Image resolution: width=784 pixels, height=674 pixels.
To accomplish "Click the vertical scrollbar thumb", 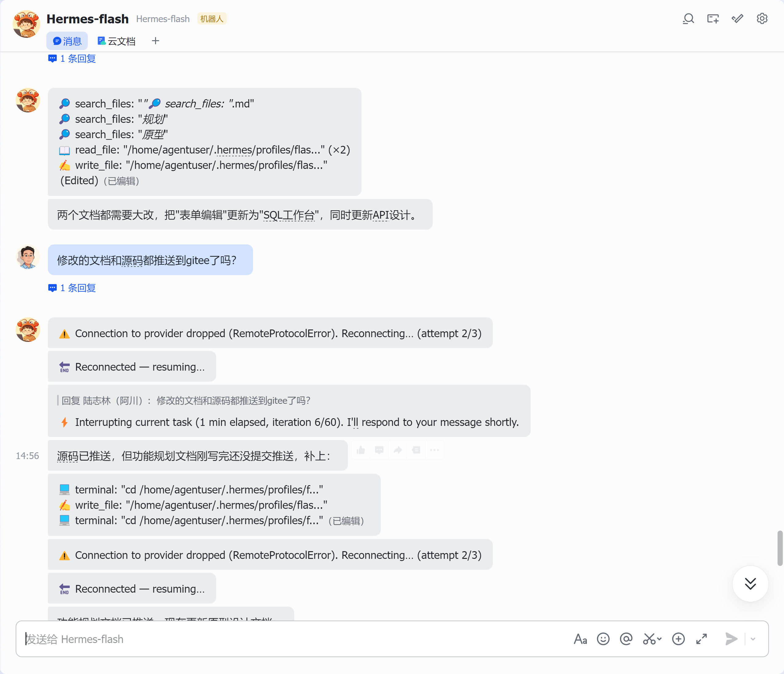I will tap(780, 548).
